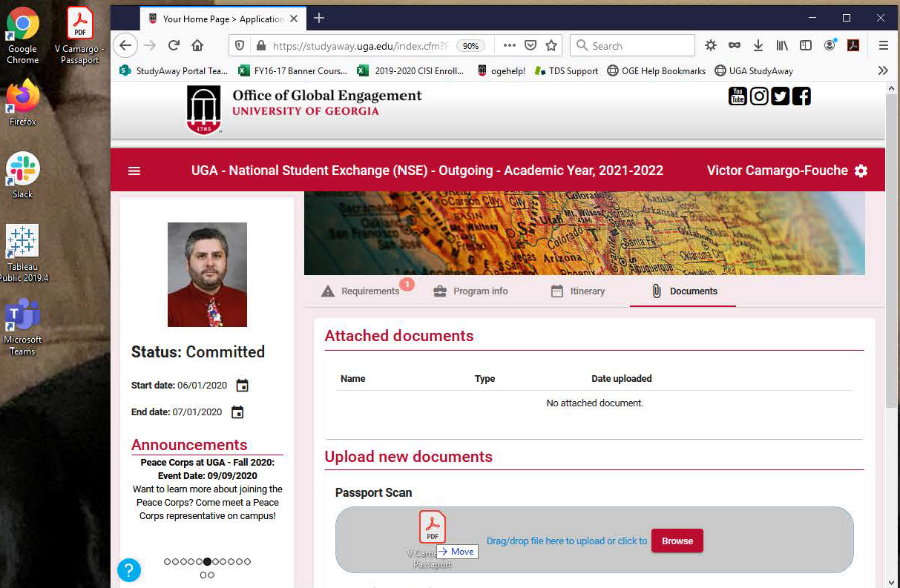The height and width of the screenshot is (588, 900).
Task: Open the extension gear icon beside Search box
Action: (711, 45)
